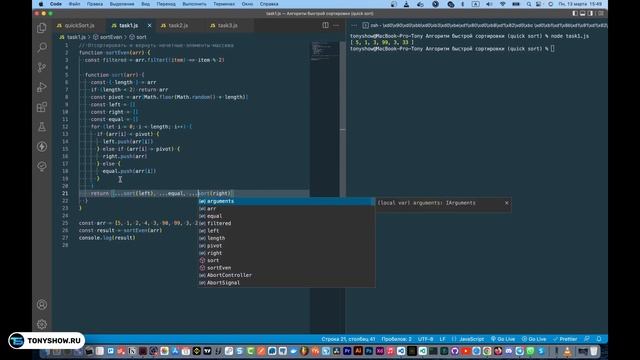Open the Окно menu
The width and height of the screenshot is (640, 360).
[247, 4]
